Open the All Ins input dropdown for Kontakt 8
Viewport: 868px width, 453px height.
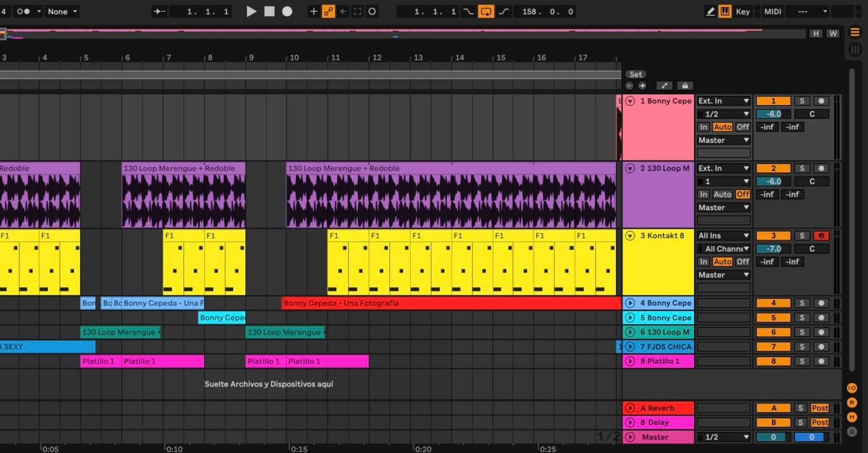723,236
